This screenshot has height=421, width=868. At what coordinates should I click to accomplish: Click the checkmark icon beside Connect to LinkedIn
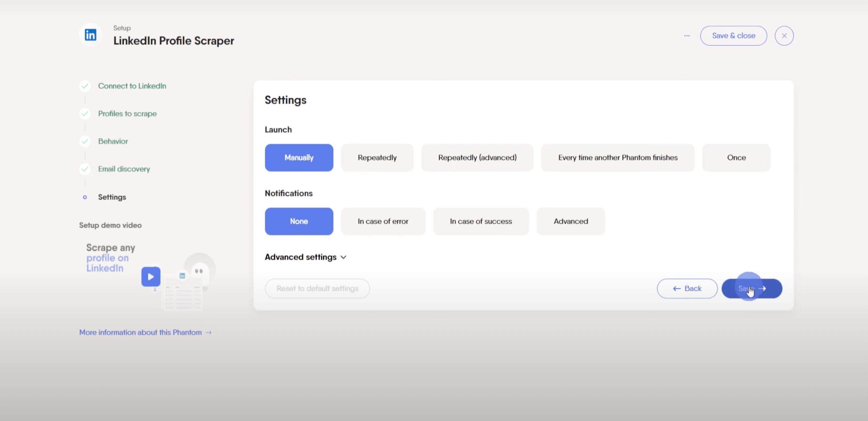(85, 86)
